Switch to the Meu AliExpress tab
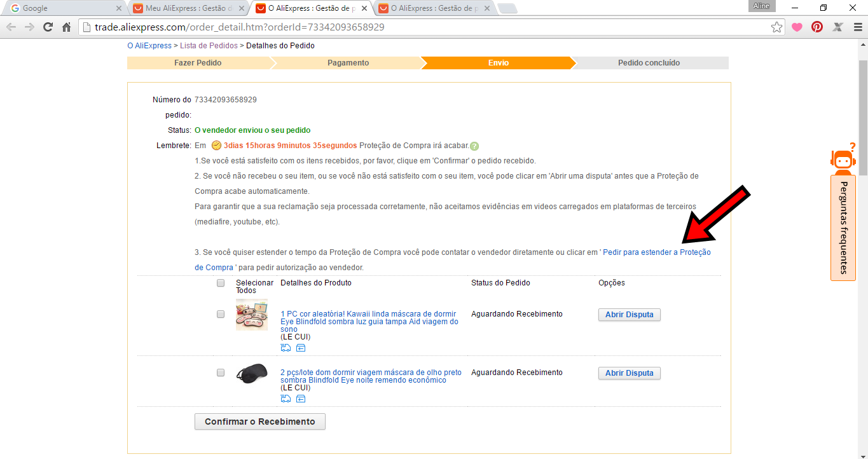 click(188, 8)
